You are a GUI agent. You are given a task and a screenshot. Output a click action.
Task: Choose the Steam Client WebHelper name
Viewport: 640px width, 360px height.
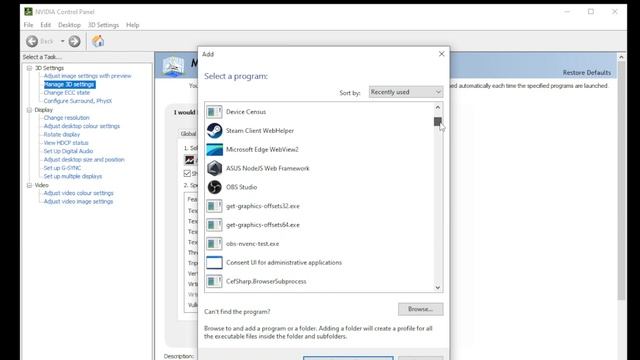click(260, 131)
